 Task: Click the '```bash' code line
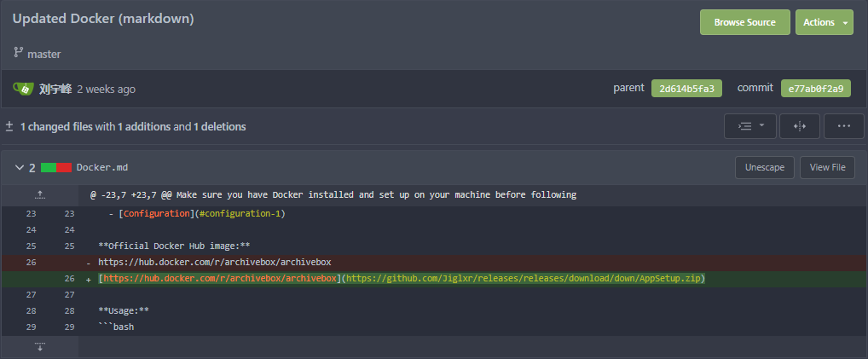[116, 327]
